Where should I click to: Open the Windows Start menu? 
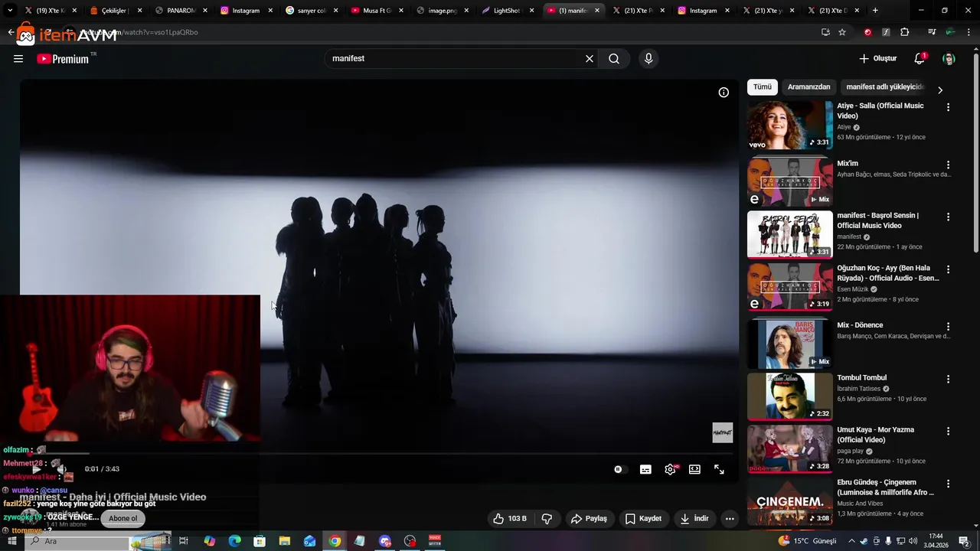click(x=11, y=541)
